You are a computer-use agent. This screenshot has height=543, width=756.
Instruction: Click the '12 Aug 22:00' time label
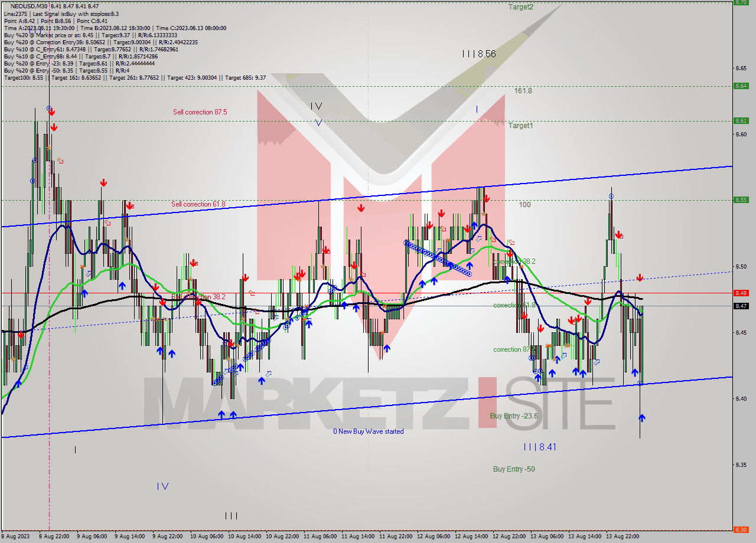click(x=509, y=537)
